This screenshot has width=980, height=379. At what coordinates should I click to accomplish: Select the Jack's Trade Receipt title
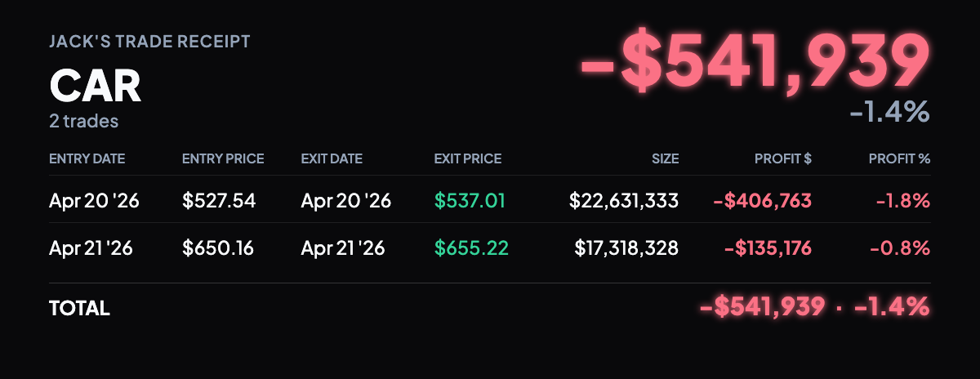149,41
